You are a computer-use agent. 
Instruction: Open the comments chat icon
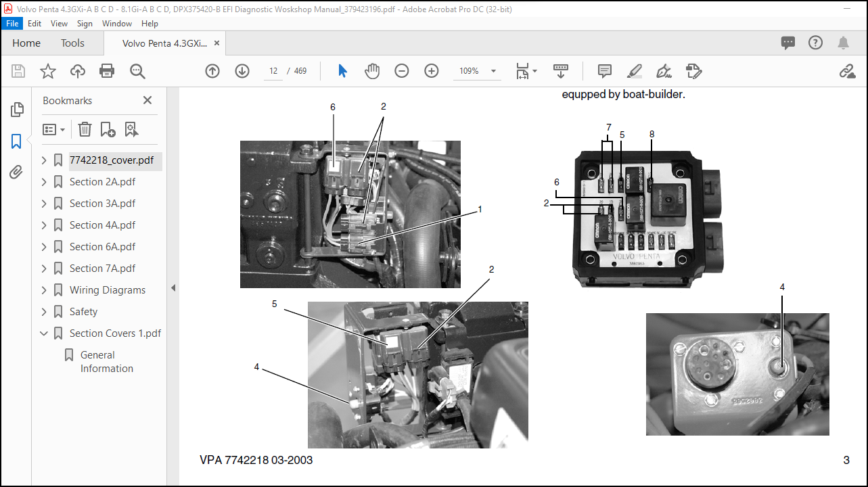(x=788, y=43)
